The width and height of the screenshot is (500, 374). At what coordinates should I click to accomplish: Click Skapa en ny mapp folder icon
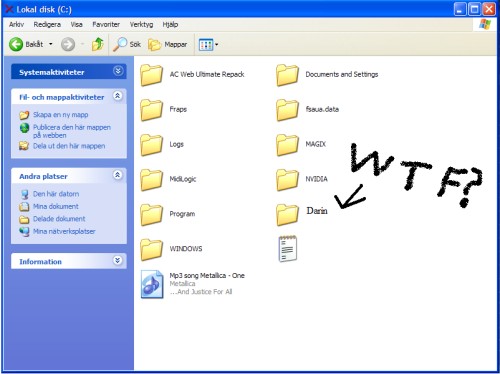coord(24,115)
